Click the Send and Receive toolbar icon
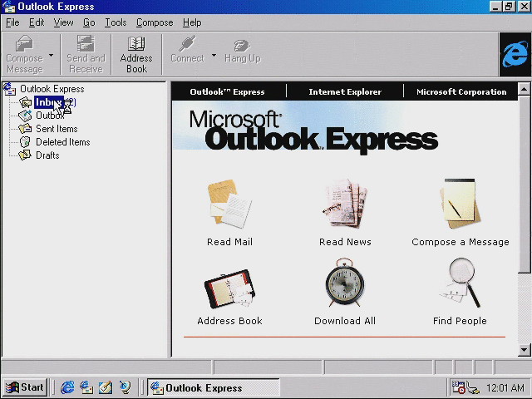 click(x=86, y=44)
